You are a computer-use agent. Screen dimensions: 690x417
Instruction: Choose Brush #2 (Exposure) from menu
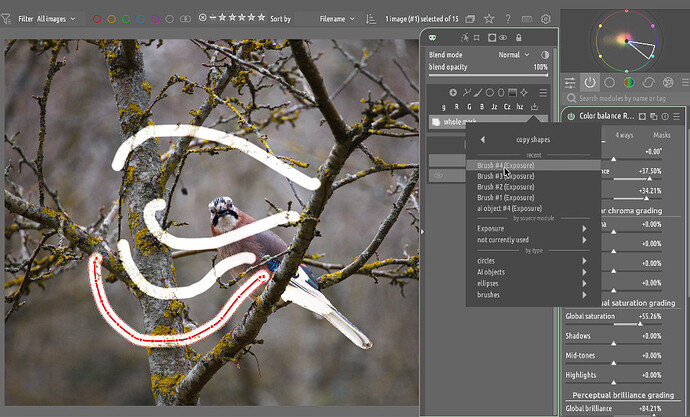[x=533, y=187]
